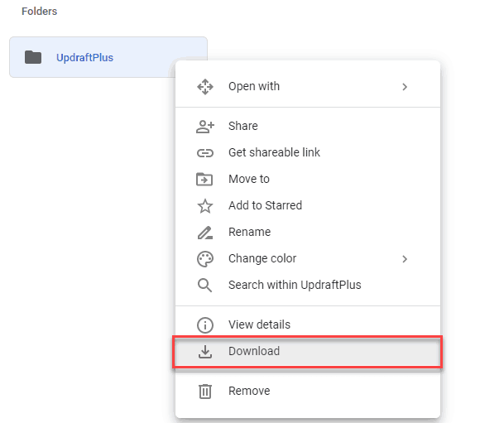Open Change color menu entry
Screen dimensions: 504x423
click(308, 259)
